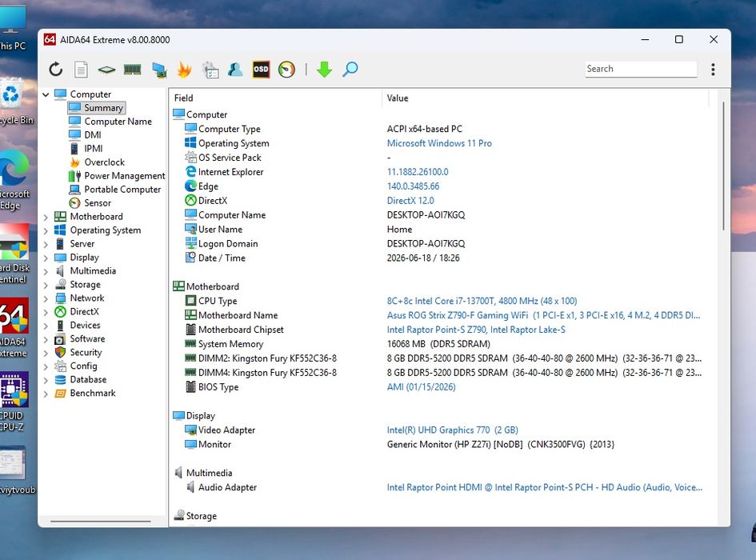
Task: Select the System Memory row
Action: 440,344
